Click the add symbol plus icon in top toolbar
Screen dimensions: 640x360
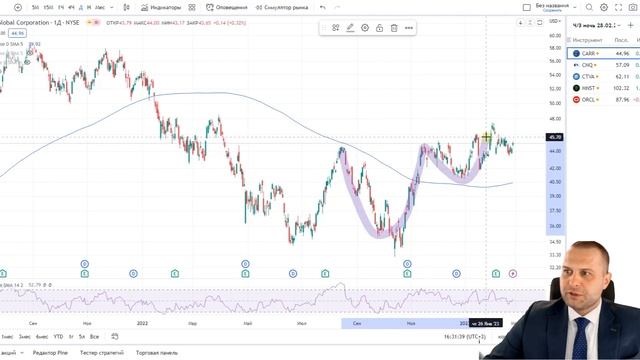pyautogui.click(x=18, y=7)
